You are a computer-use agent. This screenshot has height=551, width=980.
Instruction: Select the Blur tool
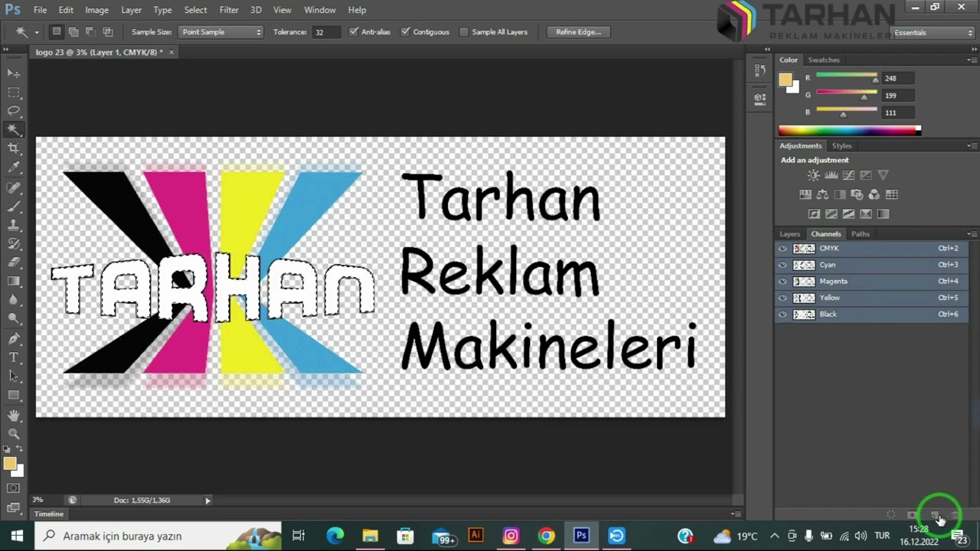click(14, 301)
